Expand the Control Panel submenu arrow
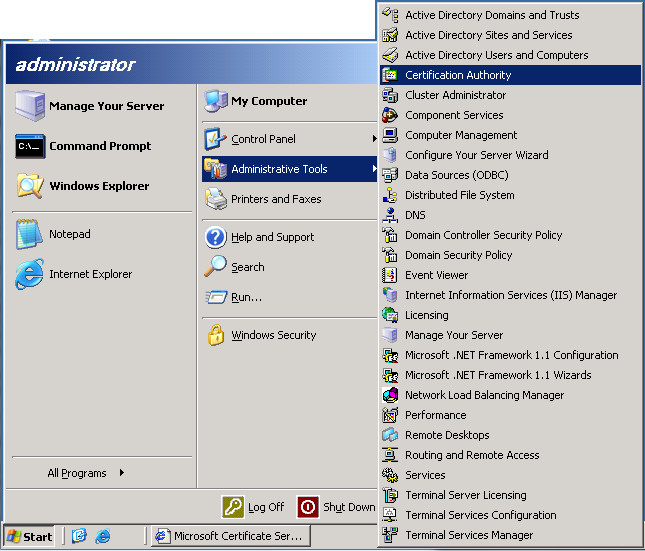This screenshot has height=551, width=645. click(374, 139)
